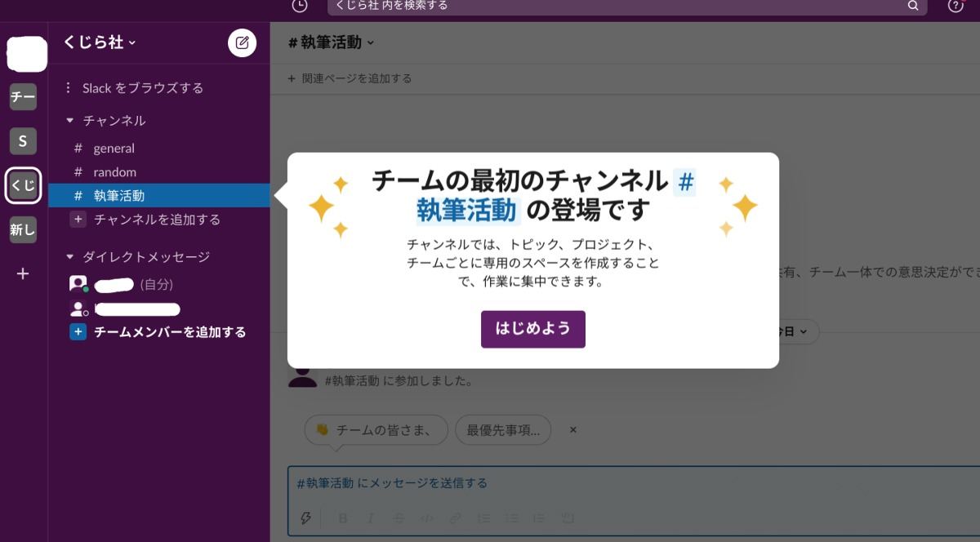Insert a link using the chain icon
This screenshot has width=980, height=542.
coord(455,518)
